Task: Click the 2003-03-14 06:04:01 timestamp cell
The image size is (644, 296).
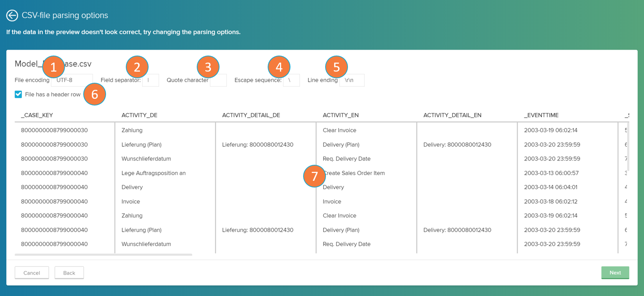Action: click(550, 187)
